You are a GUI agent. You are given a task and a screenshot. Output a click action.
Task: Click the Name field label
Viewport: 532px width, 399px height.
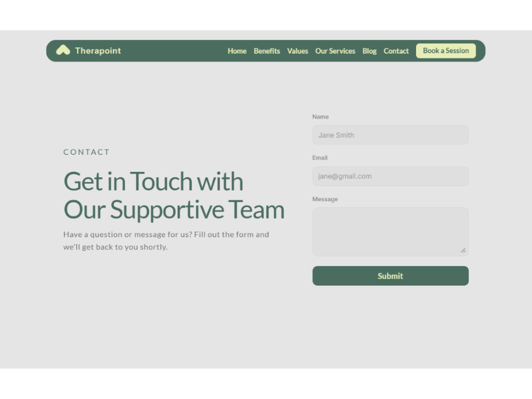(320, 117)
